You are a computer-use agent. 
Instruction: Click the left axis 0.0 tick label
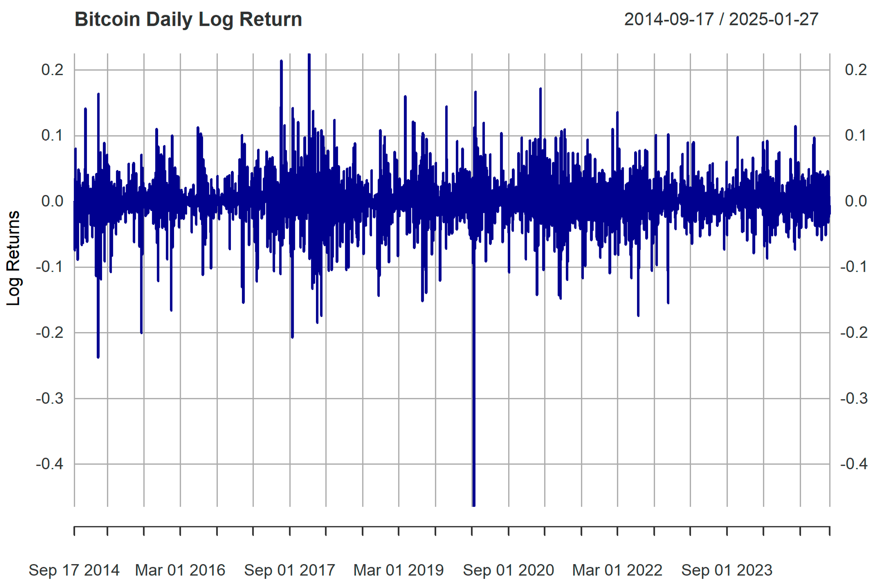click(52, 201)
